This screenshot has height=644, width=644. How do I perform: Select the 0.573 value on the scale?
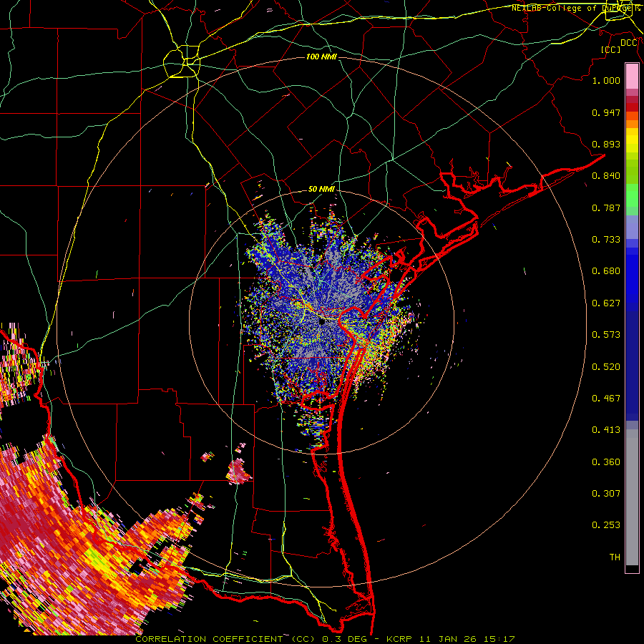(606, 335)
